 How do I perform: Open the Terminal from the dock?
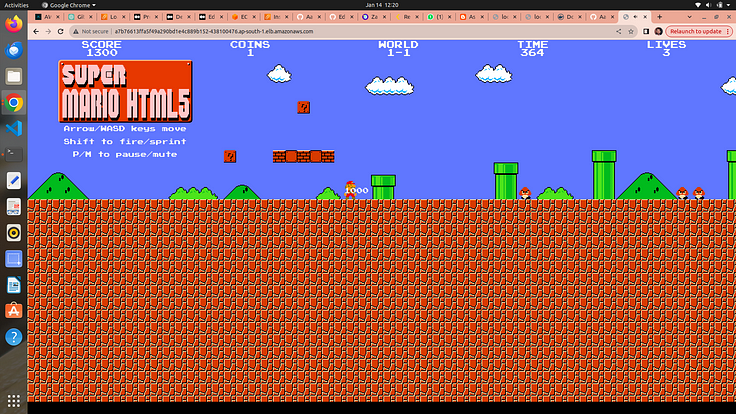tap(14, 154)
